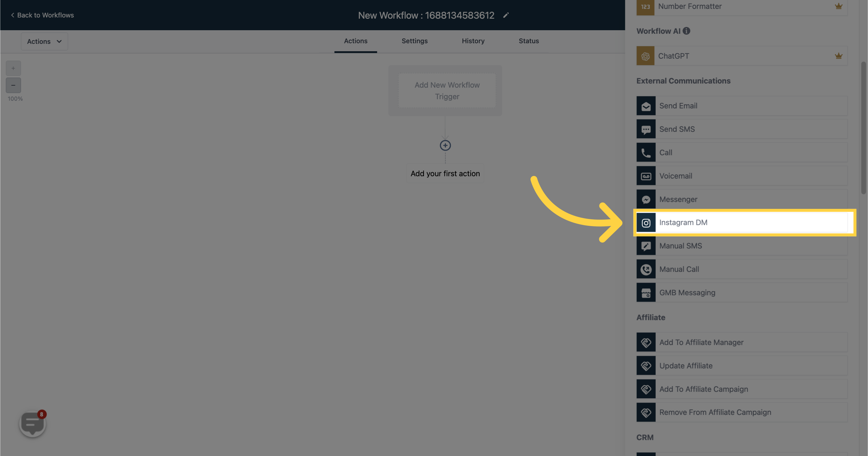This screenshot has height=456, width=868.
Task: Open the Status tab
Action: click(x=528, y=41)
